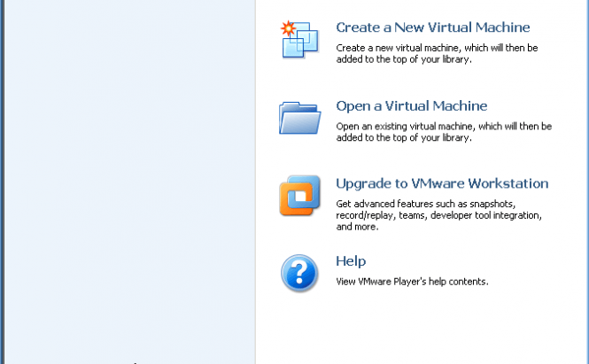Follow the 'Upgrade to VMware Workstation' link
Screen dimensions: 589x364
point(442,183)
